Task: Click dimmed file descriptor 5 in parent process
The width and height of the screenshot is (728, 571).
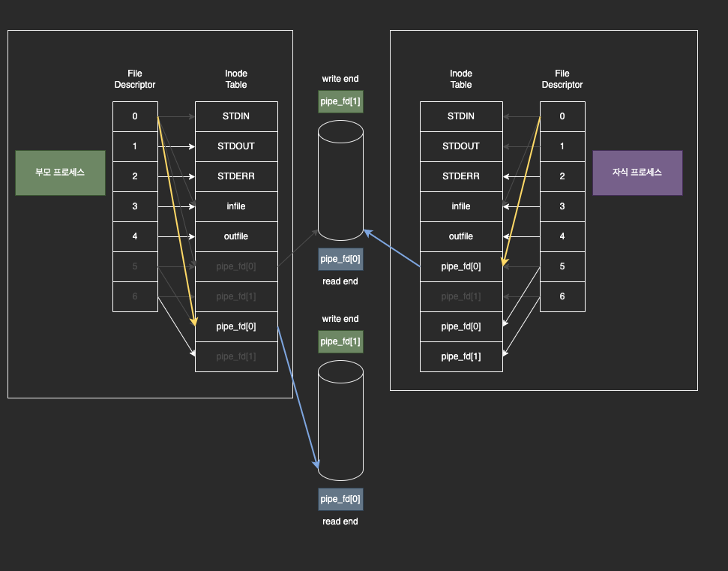Action: point(135,266)
